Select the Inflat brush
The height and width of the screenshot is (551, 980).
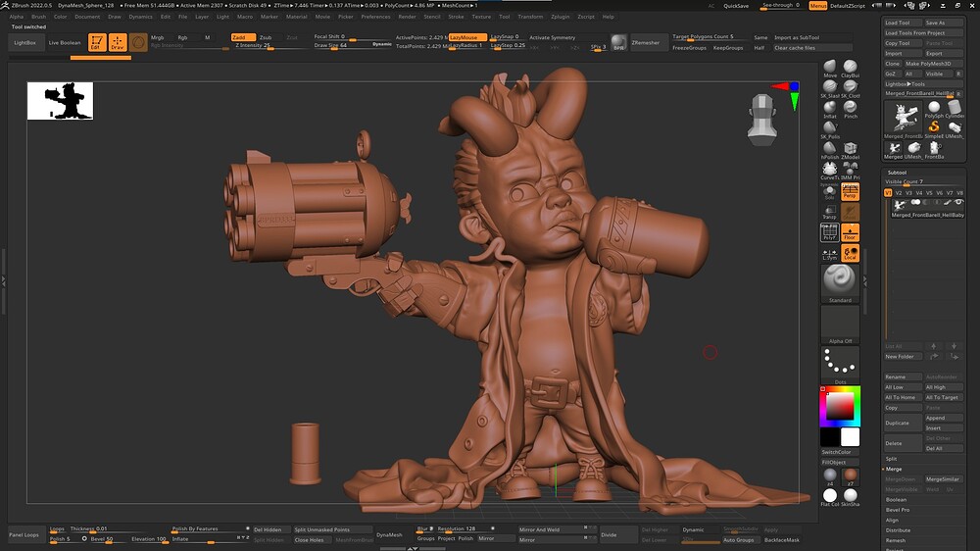[x=830, y=110]
